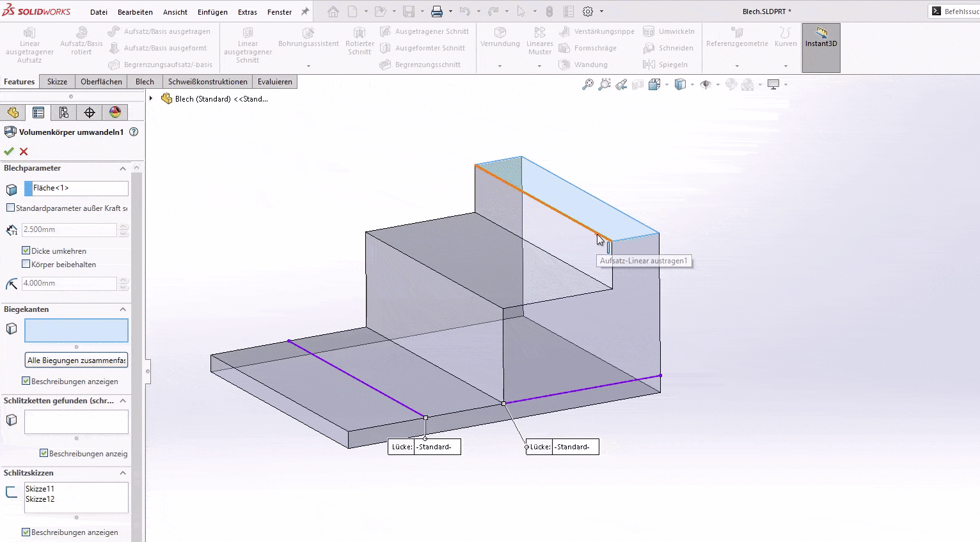
Task: Select Skizze11 in the Schlitzskizzen list
Action: pos(40,489)
